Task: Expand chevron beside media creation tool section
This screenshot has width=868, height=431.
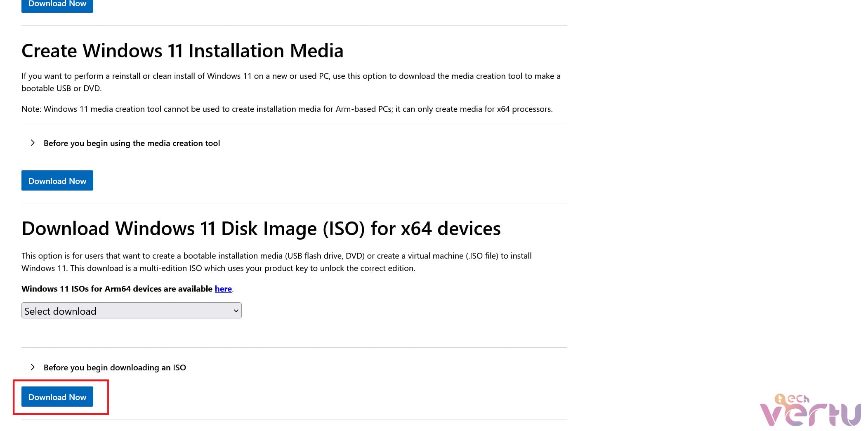Action: point(33,143)
